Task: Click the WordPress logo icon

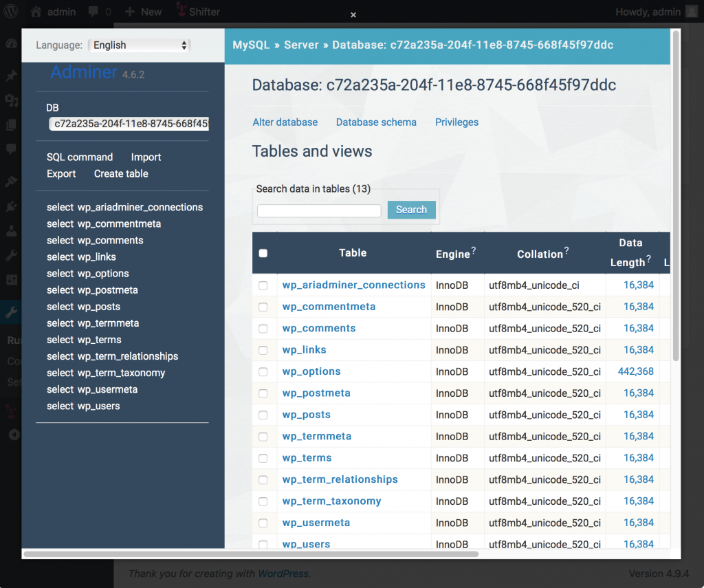Action: click(11, 11)
